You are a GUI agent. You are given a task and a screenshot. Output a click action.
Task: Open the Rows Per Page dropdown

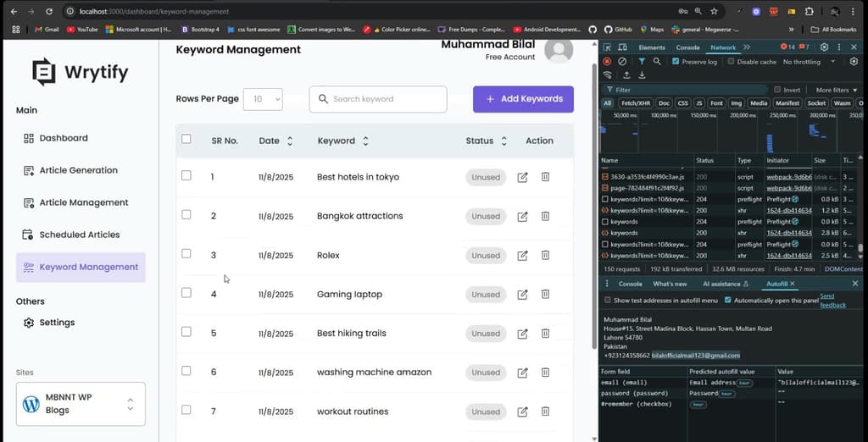(x=263, y=99)
